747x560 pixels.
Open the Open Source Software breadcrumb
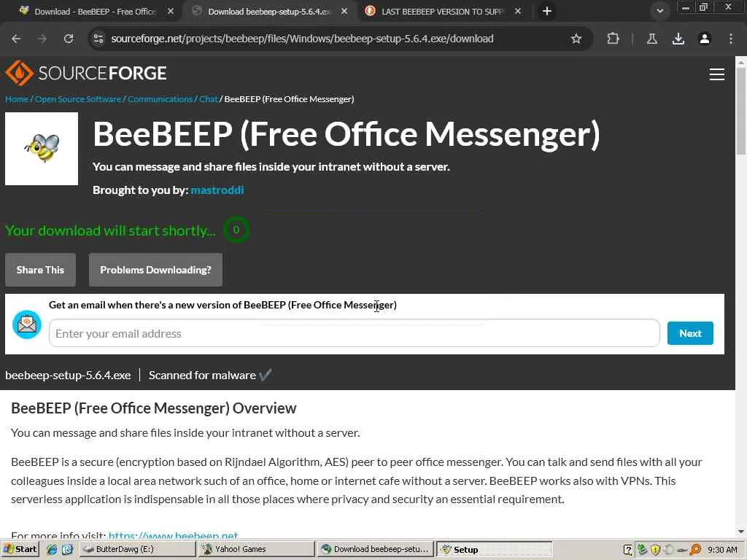pos(78,99)
